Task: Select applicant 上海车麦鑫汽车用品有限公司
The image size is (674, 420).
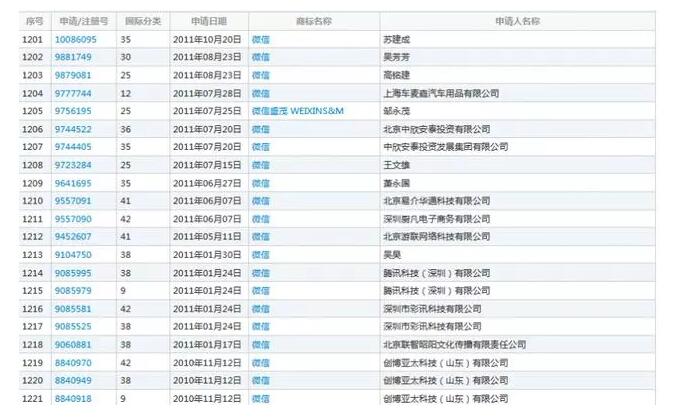Action: [441, 93]
